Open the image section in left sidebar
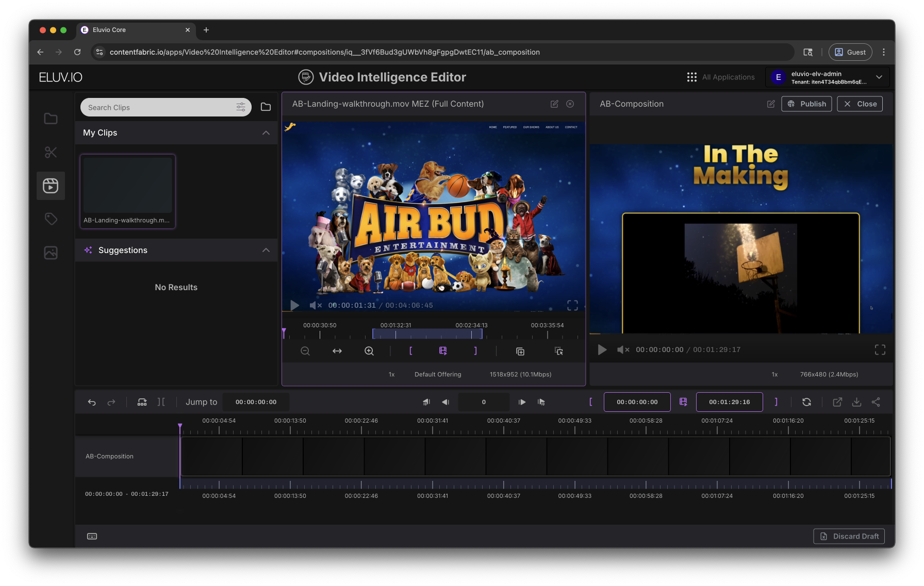This screenshot has width=924, height=586. point(51,253)
